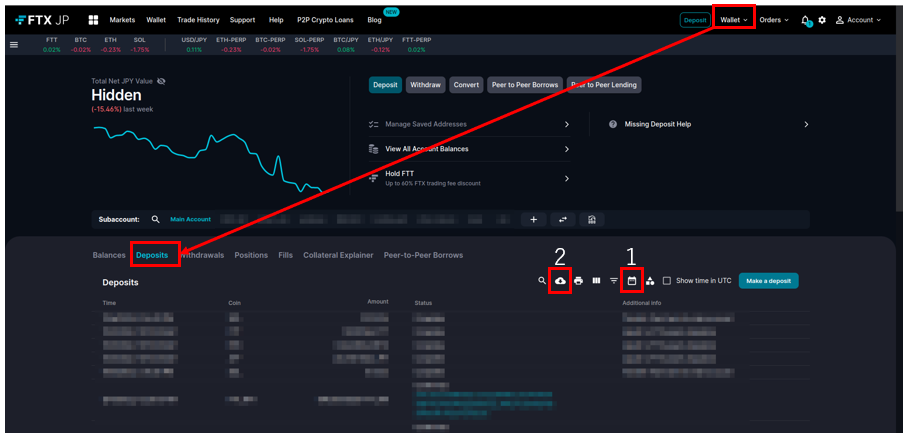
Task: Switch to the Collateral Explainer tab
Action: coord(338,255)
